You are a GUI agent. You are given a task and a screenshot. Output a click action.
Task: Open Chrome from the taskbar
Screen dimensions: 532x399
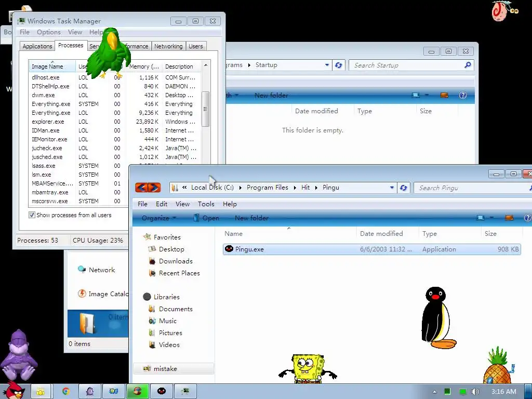[x=65, y=392]
